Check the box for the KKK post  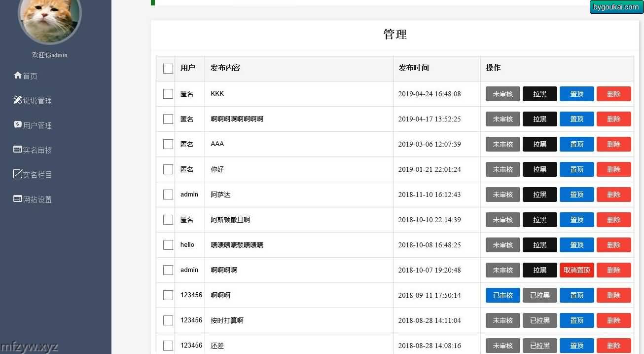[168, 94]
